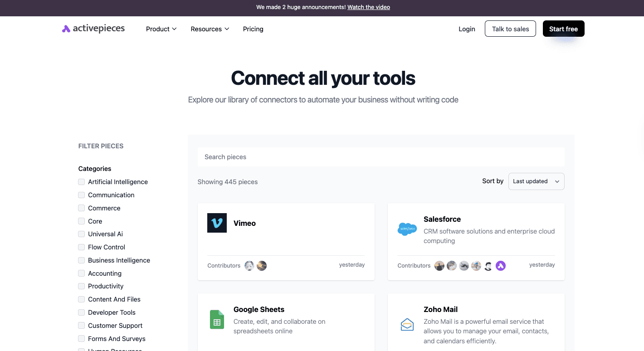Select the Google Sheets icon

click(x=217, y=319)
